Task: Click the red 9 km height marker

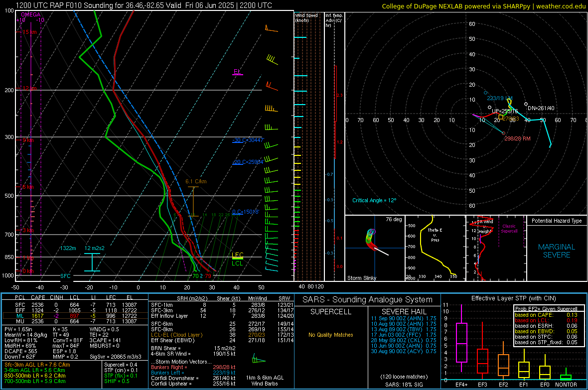Action: click(x=28, y=140)
